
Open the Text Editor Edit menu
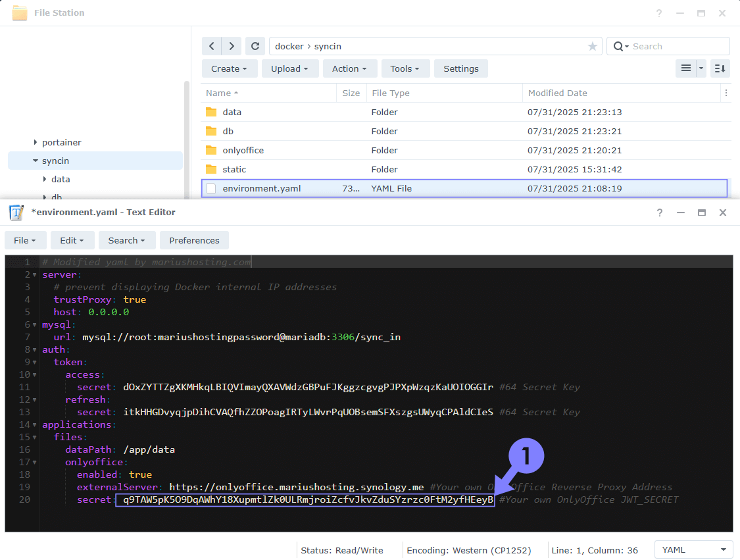point(72,240)
